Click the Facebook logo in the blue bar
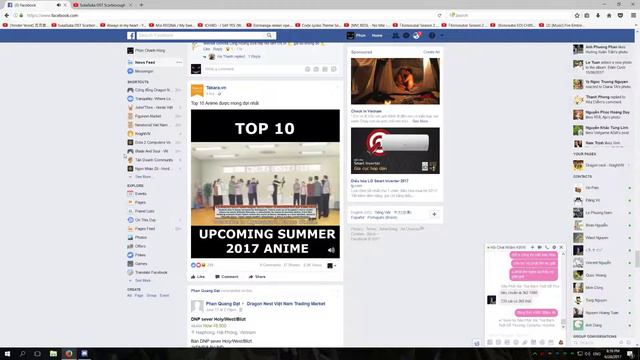 pos(131,36)
